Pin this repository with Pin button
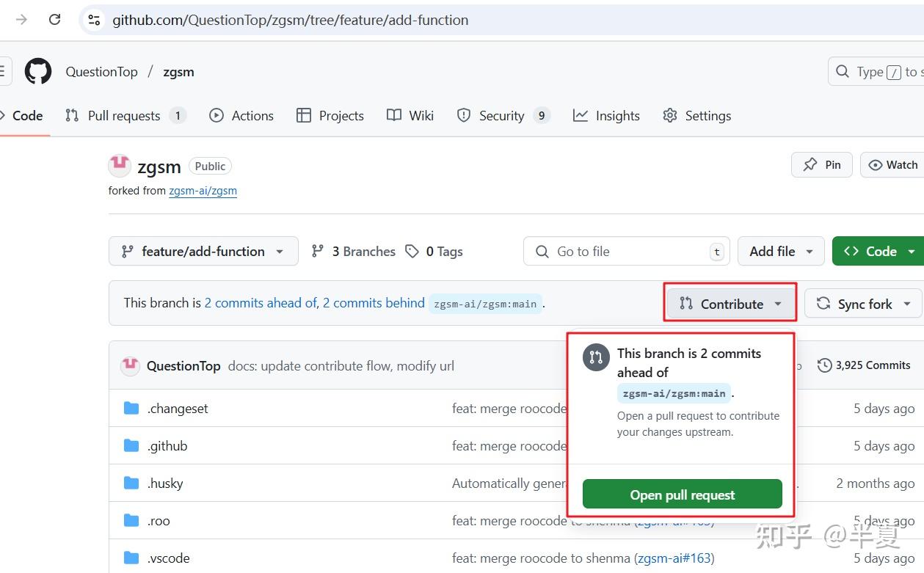Viewport: 924px width, 573px height. click(822, 165)
